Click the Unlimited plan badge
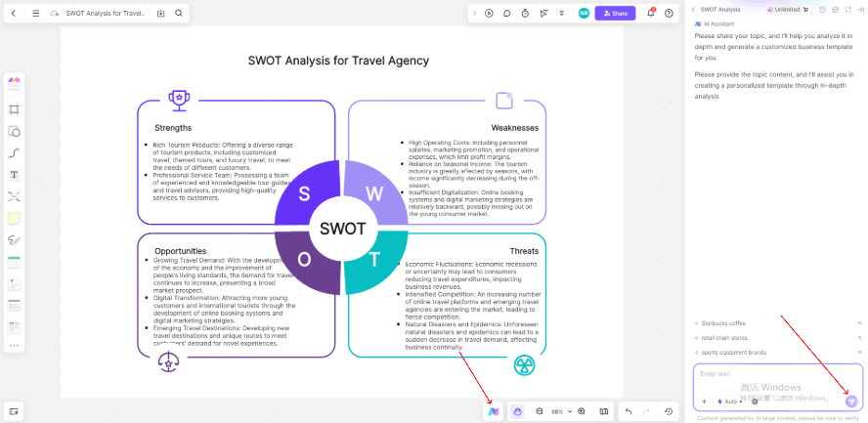Image resolution: width=868 pixels, height=423 pixels. point(788,10)
